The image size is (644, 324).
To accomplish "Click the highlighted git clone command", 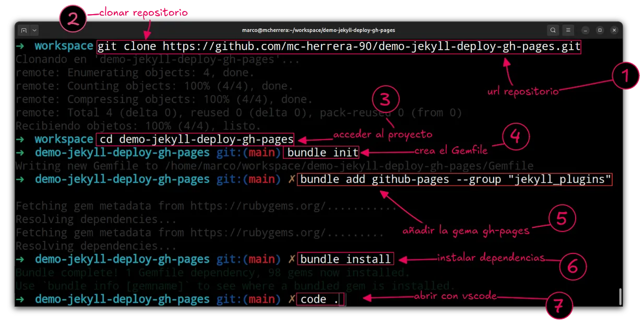I will [339, 47].
